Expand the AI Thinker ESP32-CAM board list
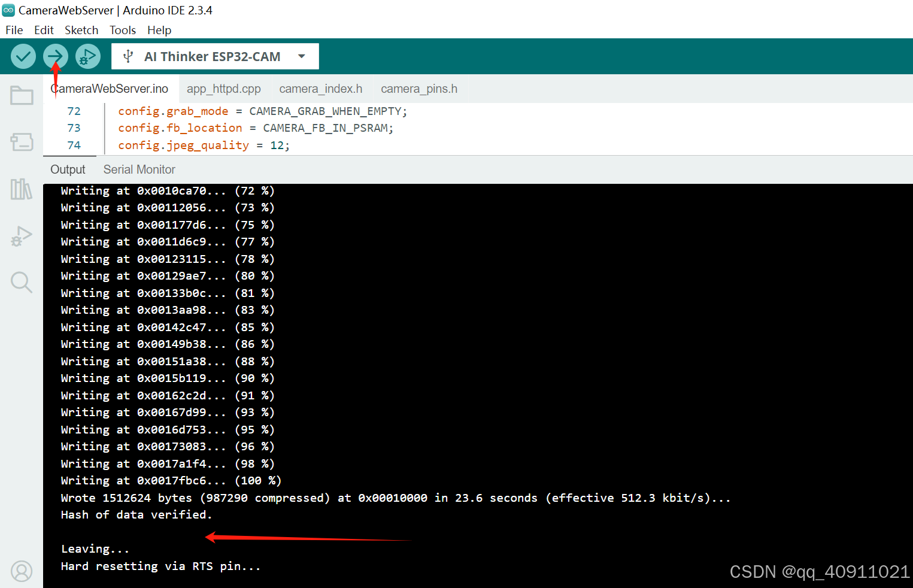 click(301, 56)
